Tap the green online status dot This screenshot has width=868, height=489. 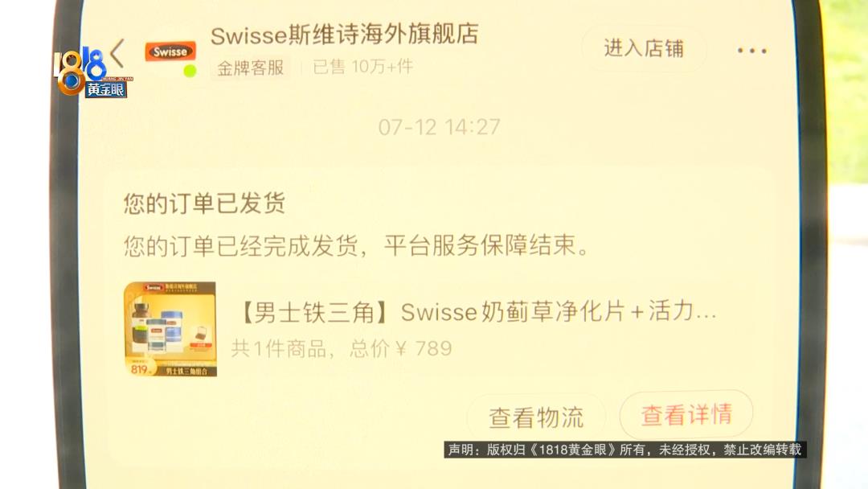pyautogui.click(x=190, y=71)
